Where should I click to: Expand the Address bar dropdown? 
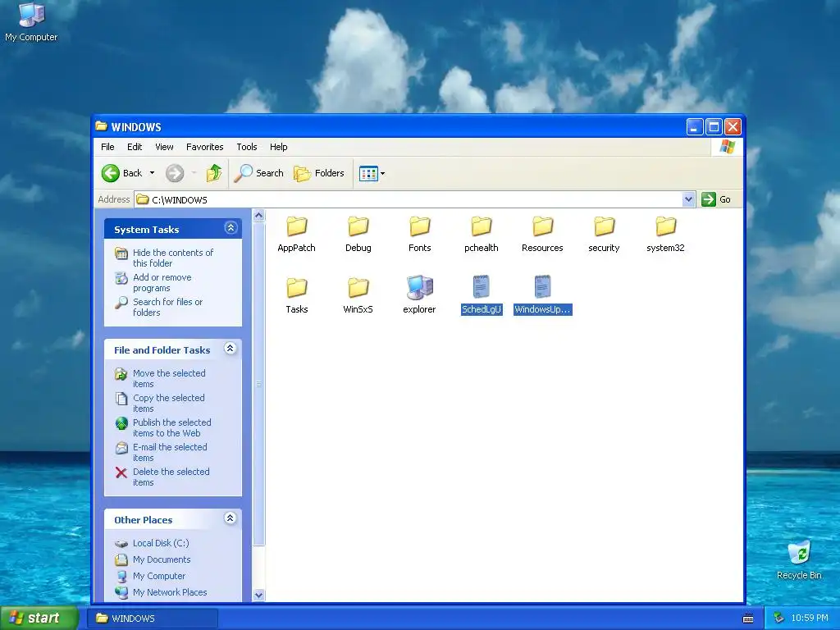pos(688,199)
